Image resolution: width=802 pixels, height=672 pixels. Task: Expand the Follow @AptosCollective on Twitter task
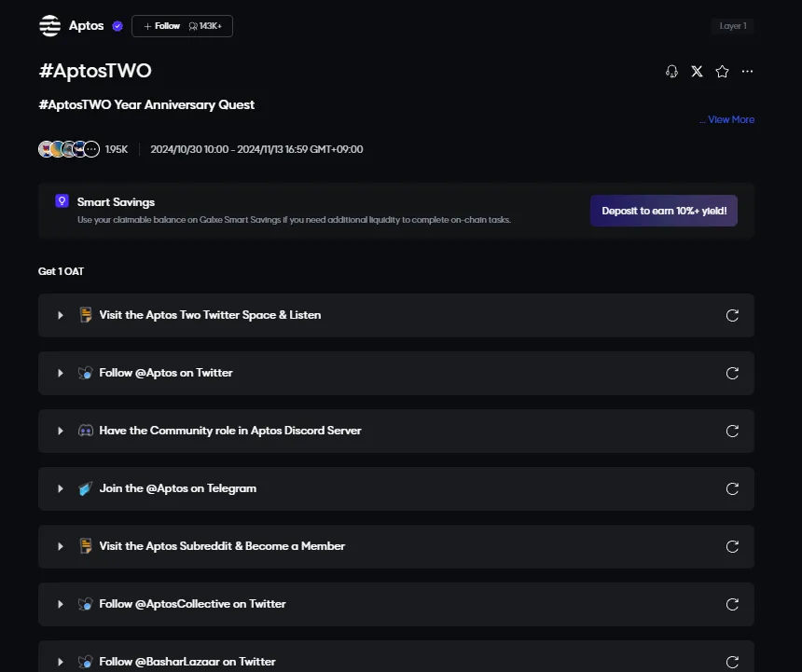click(61, 604)
